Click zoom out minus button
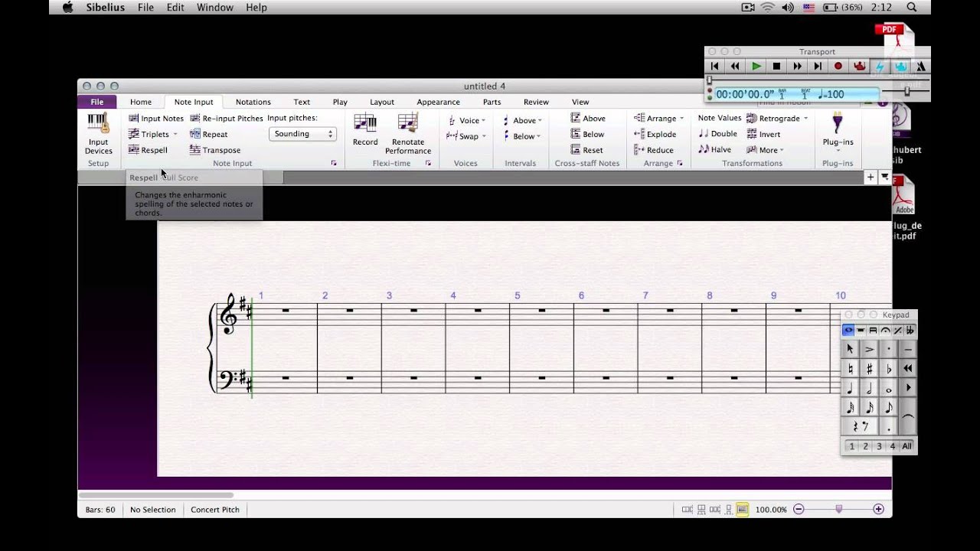Screen dimensions: 980x551 click(x=799, y=510)
